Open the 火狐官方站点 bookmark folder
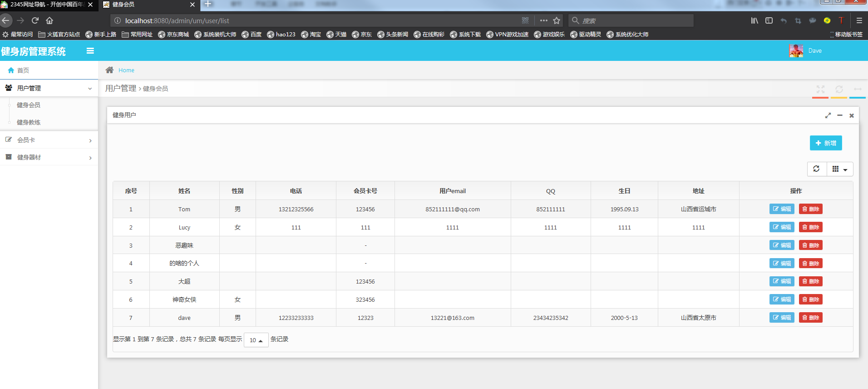Viewport: 868px width, 389px height. pos(59,35)
